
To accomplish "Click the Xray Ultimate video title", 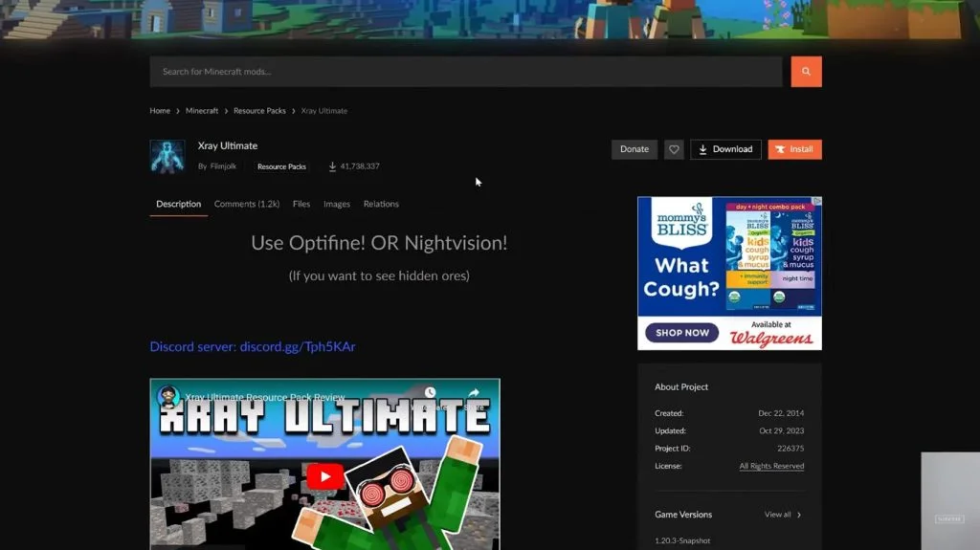I will click(x=265, y=398).
